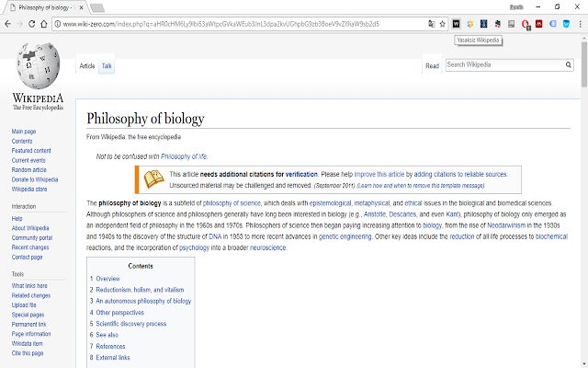Screen dimensions: 588x368
Task: Click the black W Wikipedia extension icon
Action: (x=456, y=24)
